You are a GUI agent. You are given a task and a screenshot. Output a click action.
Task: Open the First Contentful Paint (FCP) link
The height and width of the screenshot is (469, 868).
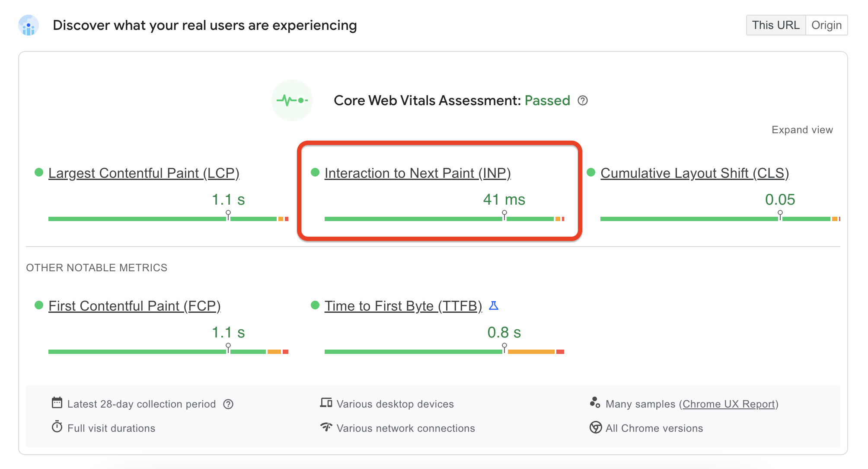(x=134, y=306)
